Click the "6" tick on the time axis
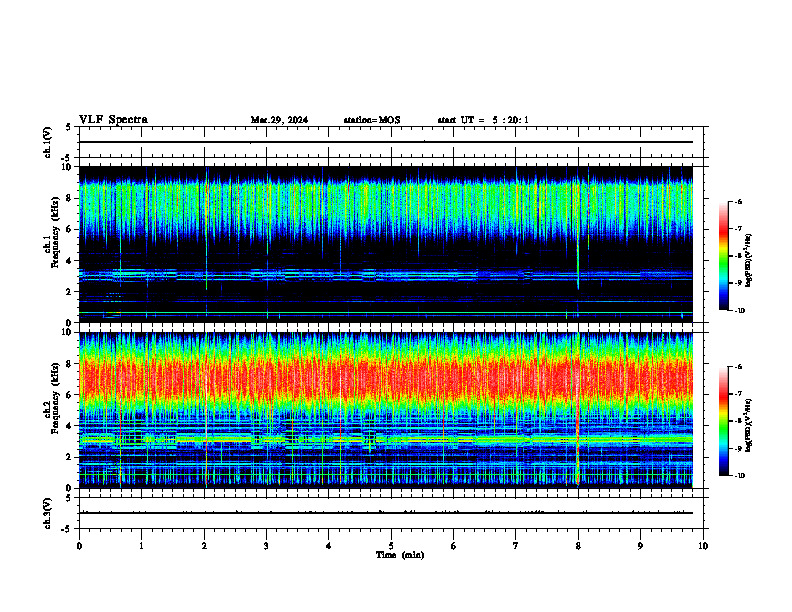Screen dimensions: 792x612 pyautogui.click(x=454, y=546)
